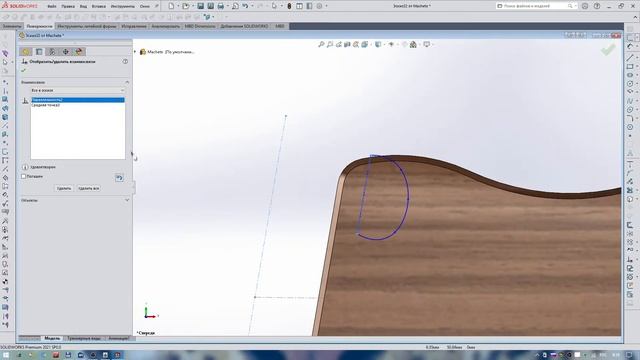The image size is (640, 360).
Task: Toggle the Погашен checkbox
Action: click(x=24, y=176)
